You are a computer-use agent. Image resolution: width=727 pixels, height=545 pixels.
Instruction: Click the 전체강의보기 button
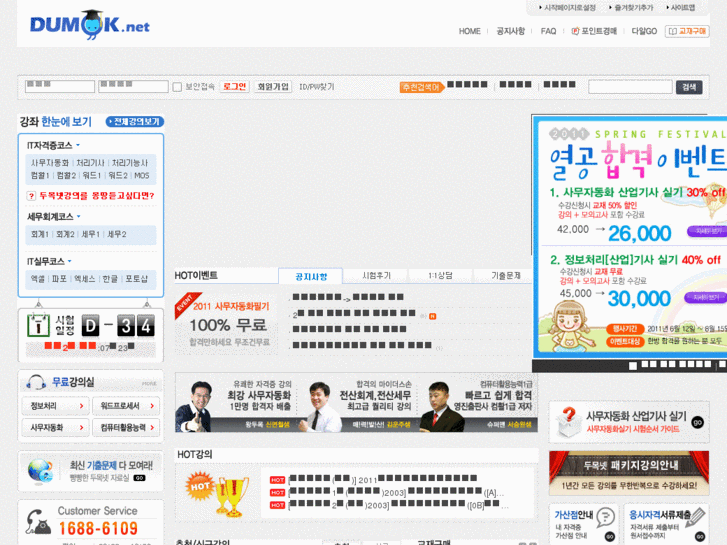click(x=135, y=122)
